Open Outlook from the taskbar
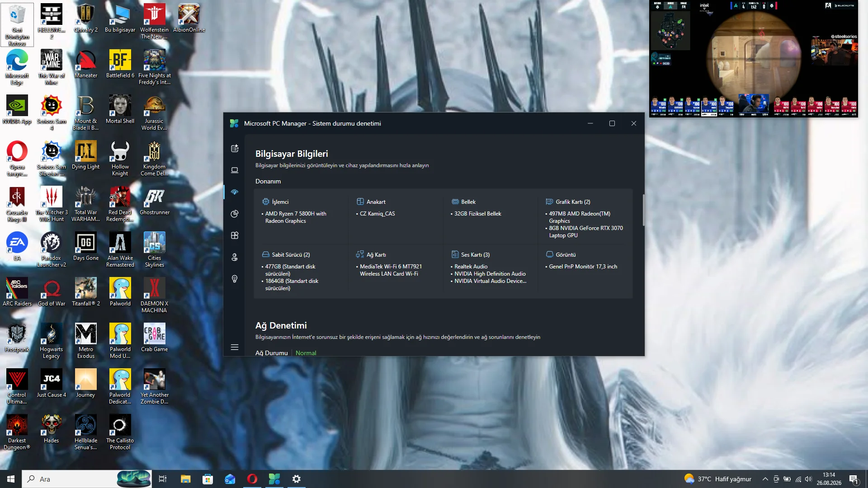The height and width of the screenshot is (488, 868). 230,479
